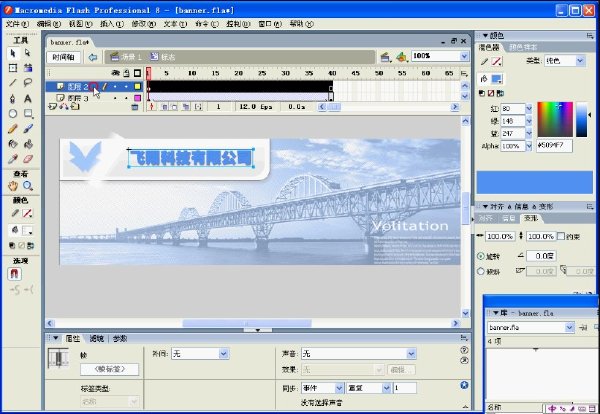Select the Oval tool
Screen dimensions: 600x414
click(x=13, y=114)
